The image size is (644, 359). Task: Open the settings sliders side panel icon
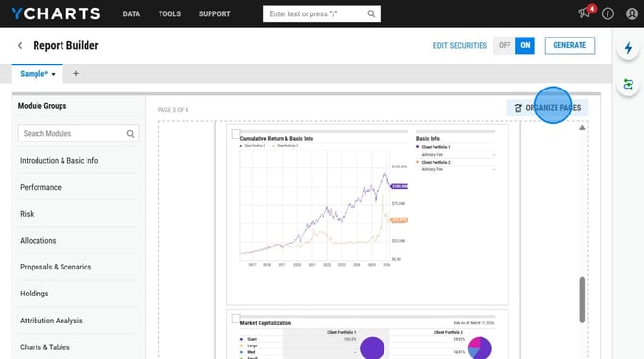pyautogui.click(x=628, y=85)
